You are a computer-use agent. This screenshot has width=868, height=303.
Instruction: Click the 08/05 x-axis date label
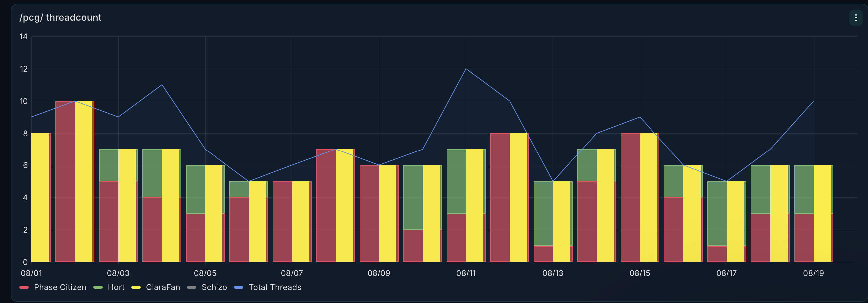point(205,273)
